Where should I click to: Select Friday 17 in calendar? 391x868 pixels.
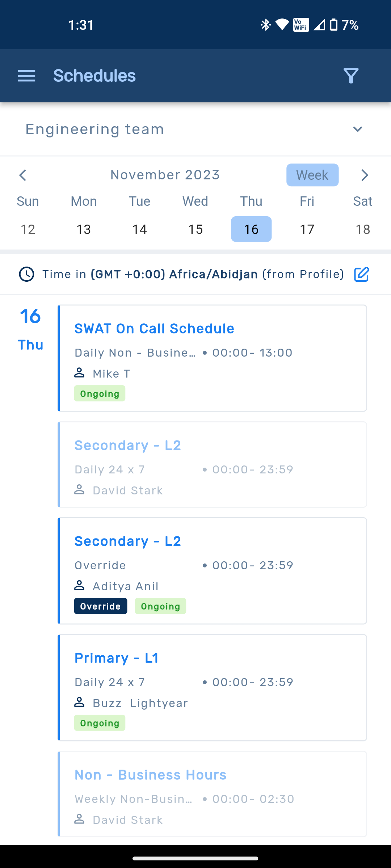point(307,229)
